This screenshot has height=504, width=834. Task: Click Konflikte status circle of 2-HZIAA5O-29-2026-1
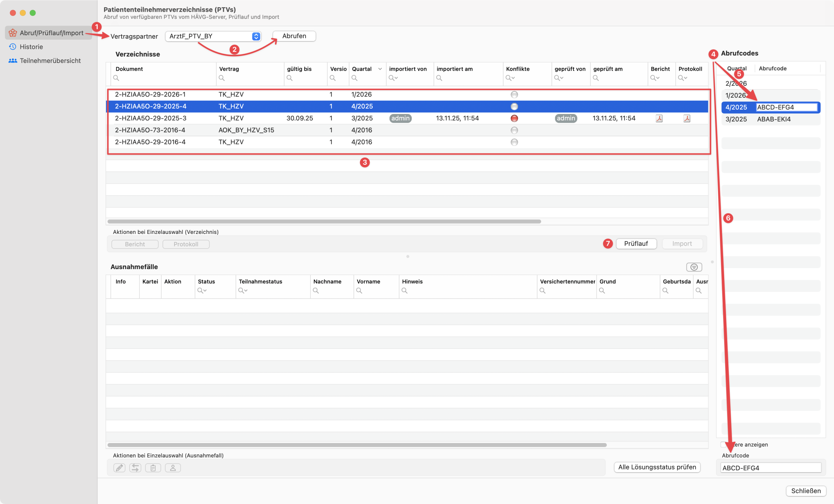pos(514,95)
